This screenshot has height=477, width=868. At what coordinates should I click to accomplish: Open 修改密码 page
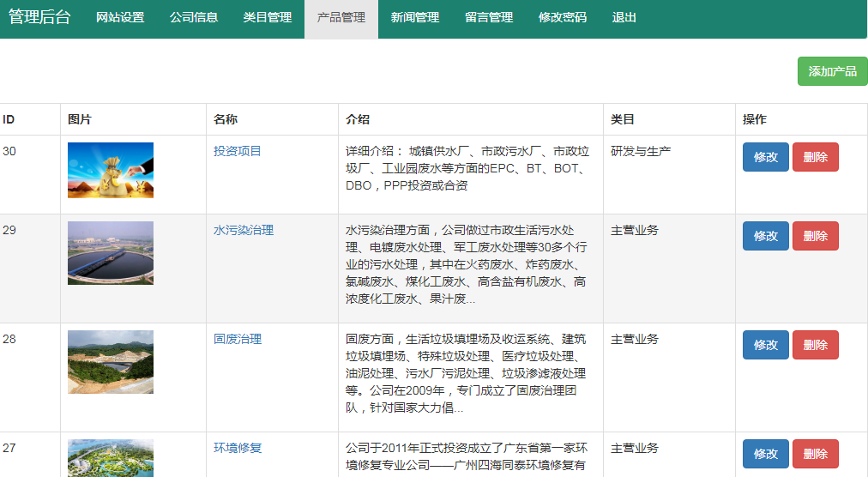tap(563, 18)
